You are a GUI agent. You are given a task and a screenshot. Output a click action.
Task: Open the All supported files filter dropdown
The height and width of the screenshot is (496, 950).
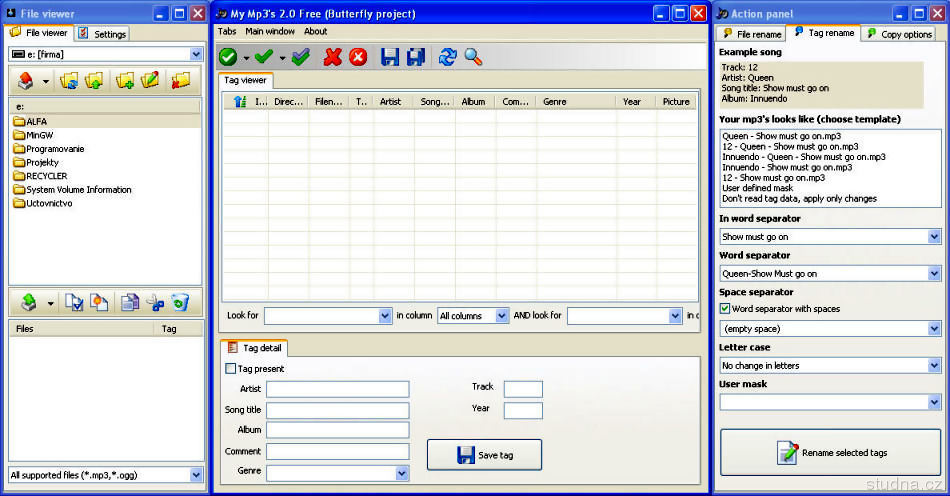pyautogui.click(x=196, y=475)
